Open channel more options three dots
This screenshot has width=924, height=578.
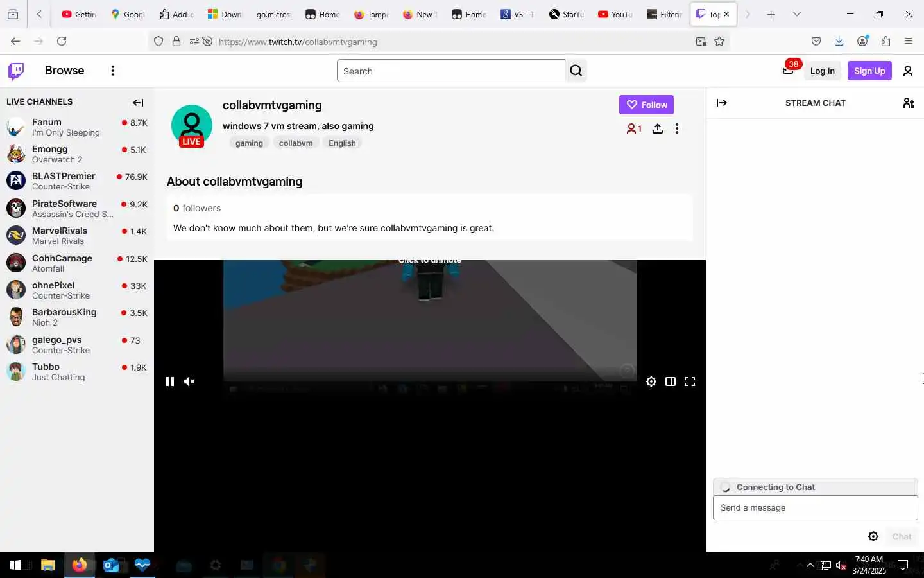(x=676, y=128)
